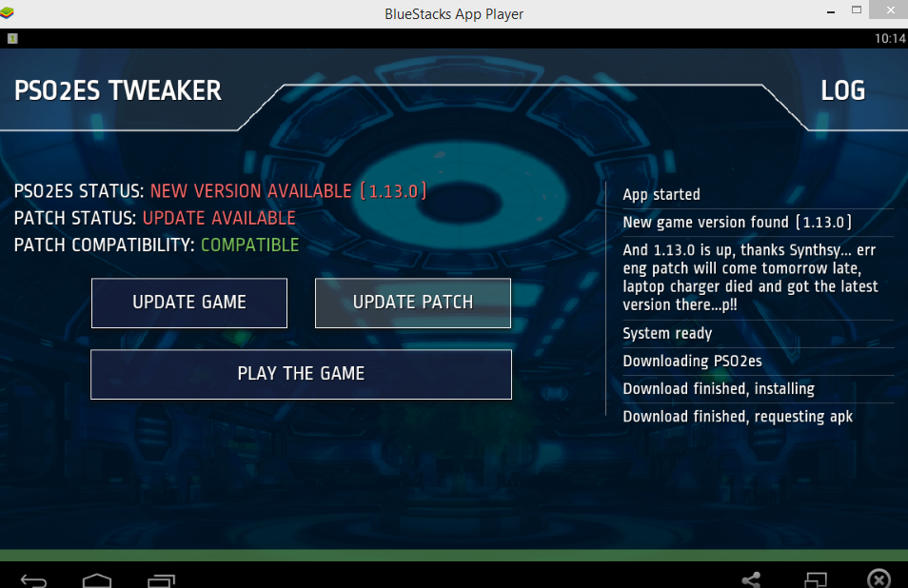The width and height of the screenshot is (908, 588).
Task: Click the share icon in bottom bar
Action: [x=752, y=579]
